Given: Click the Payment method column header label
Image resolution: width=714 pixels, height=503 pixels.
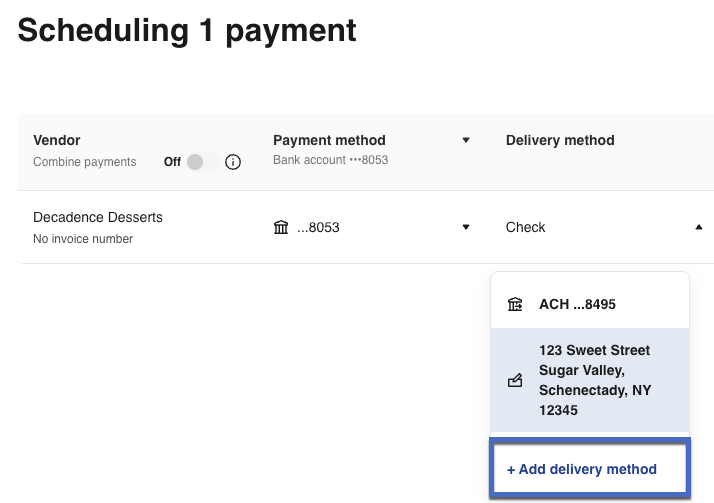Looking at the screenshot, I should (x=329, y=140).
